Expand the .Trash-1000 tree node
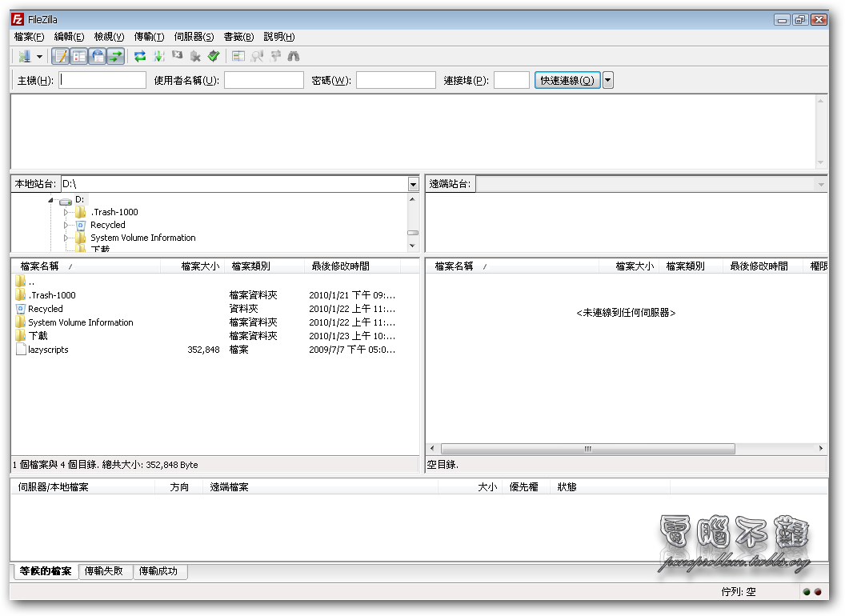845x616 pixels. [66, 212]
